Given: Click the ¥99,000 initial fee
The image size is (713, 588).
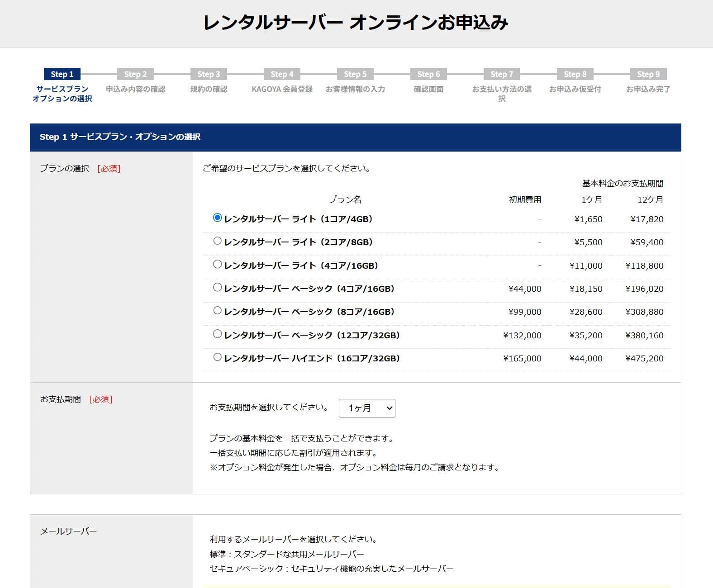Looking at the screenshot, I should point(525,312).
